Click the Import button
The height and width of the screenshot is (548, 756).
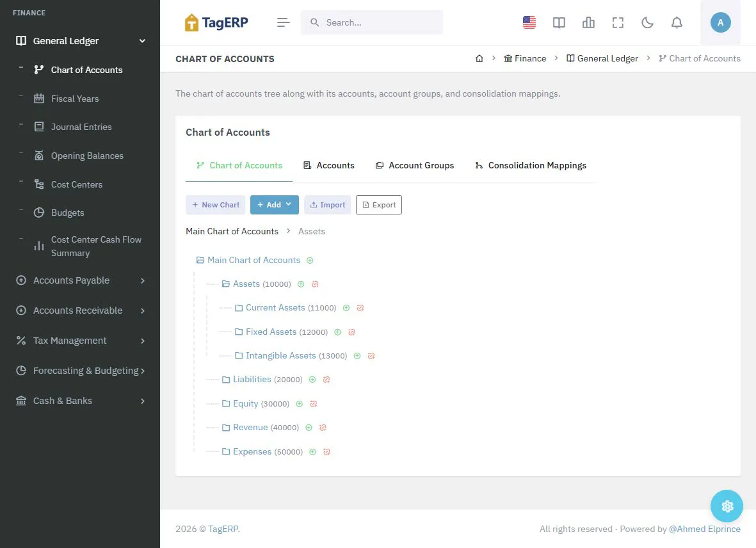[x=327, y=205]
